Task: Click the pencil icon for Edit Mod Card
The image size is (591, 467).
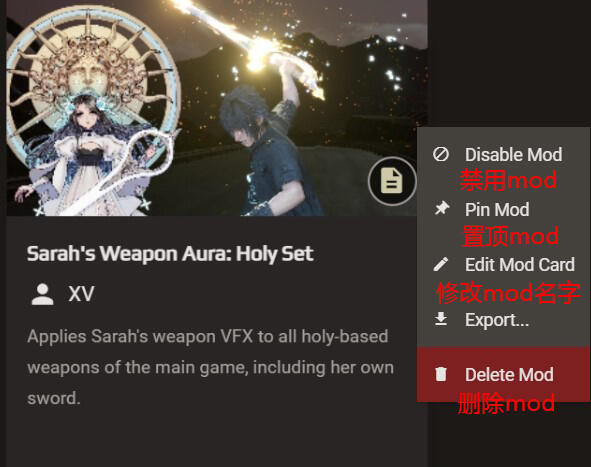Action: click(441, 264)
